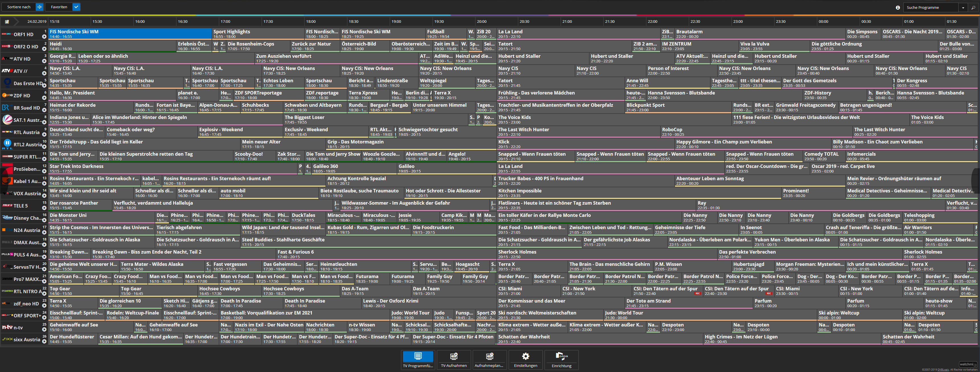
Task: Play ATV HD channel via play icon
Action: point(44,61)
